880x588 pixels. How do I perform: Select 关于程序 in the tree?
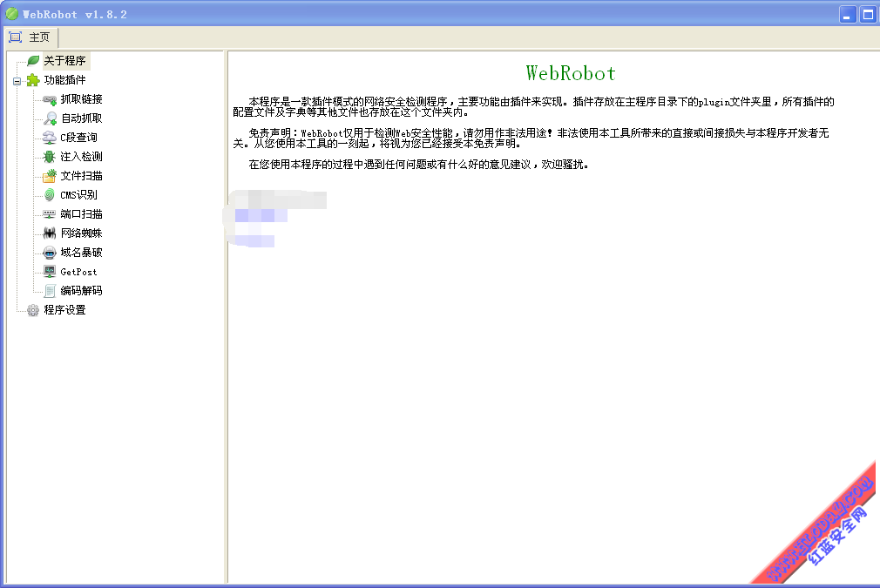pyautogui.click(x=64, y=61)
